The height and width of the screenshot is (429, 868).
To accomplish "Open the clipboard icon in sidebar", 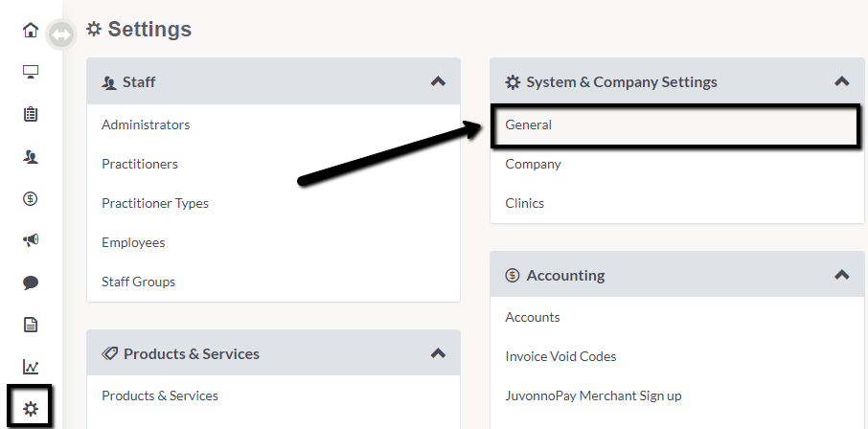I will 31,114.
